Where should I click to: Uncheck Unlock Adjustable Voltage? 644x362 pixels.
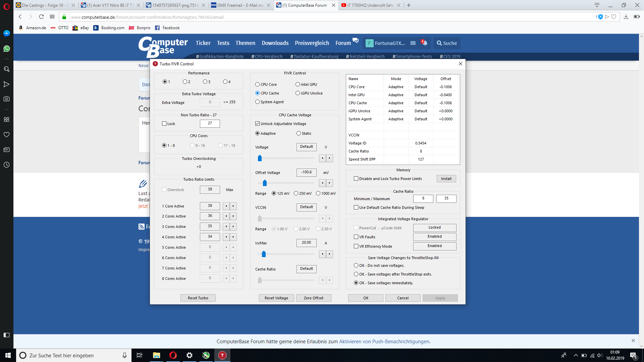coord(257,124)
